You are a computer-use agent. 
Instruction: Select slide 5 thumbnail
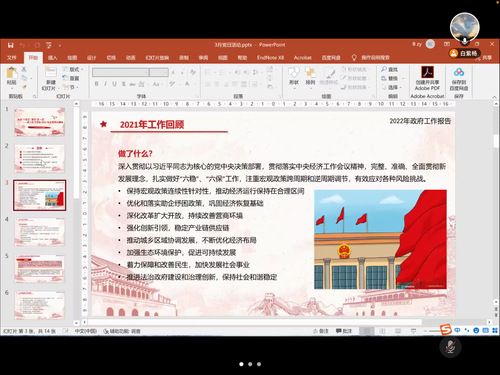[x=39, y=268]
